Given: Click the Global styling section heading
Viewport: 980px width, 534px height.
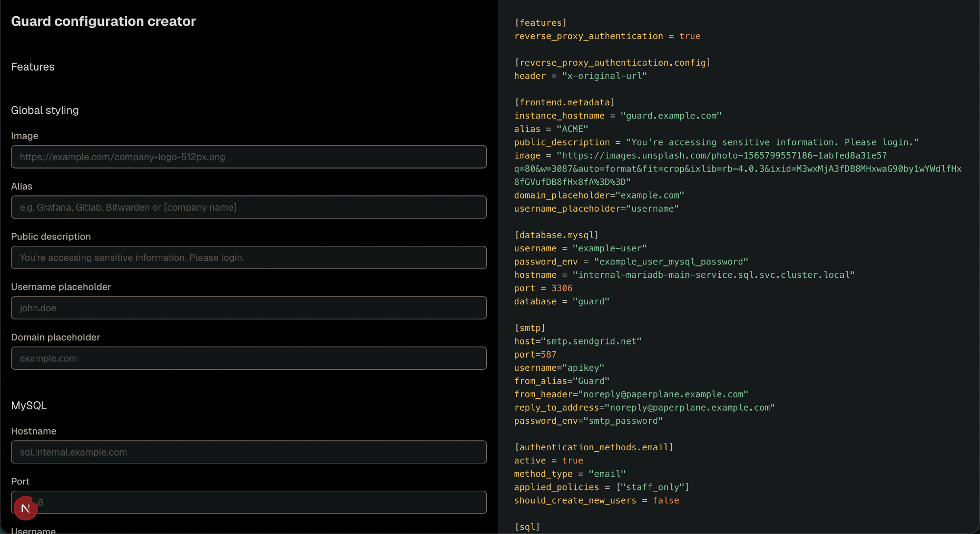Looking at the screenshot, I should (45, 111).
